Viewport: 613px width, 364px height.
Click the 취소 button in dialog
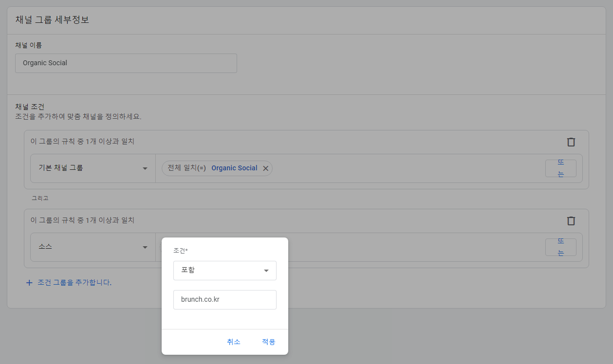pos(234,342)
